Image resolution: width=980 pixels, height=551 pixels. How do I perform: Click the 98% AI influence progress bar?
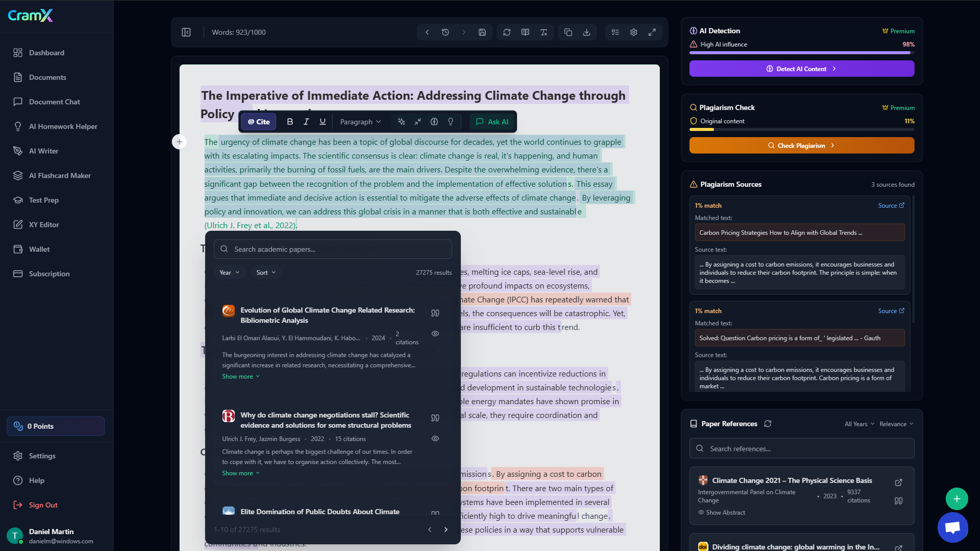(x=801, y=52)
